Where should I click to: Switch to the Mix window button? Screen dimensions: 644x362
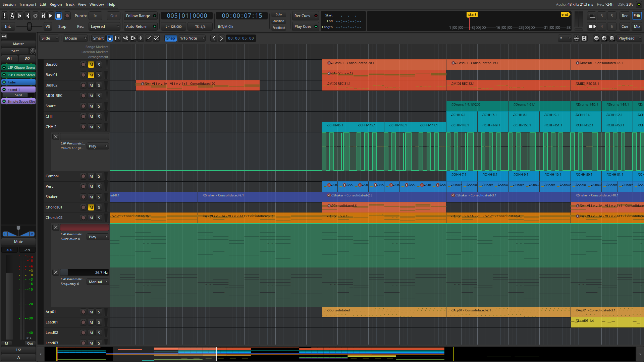click(x=637, y=26)
